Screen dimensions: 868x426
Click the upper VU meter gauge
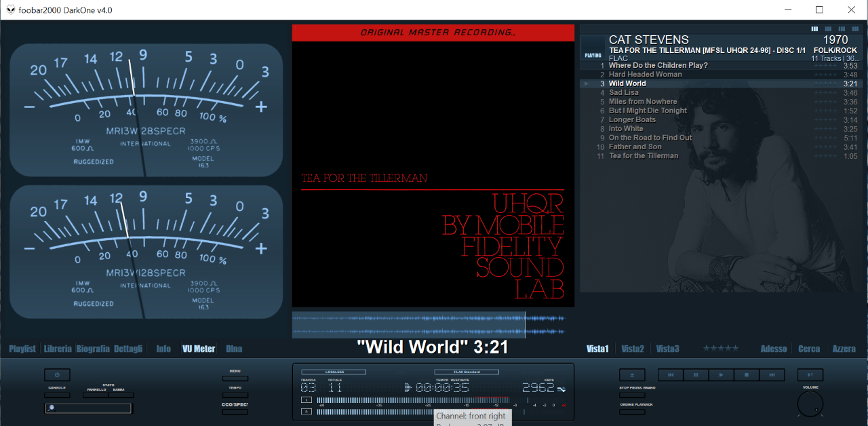pyautogui.click(x=146, y=111)
